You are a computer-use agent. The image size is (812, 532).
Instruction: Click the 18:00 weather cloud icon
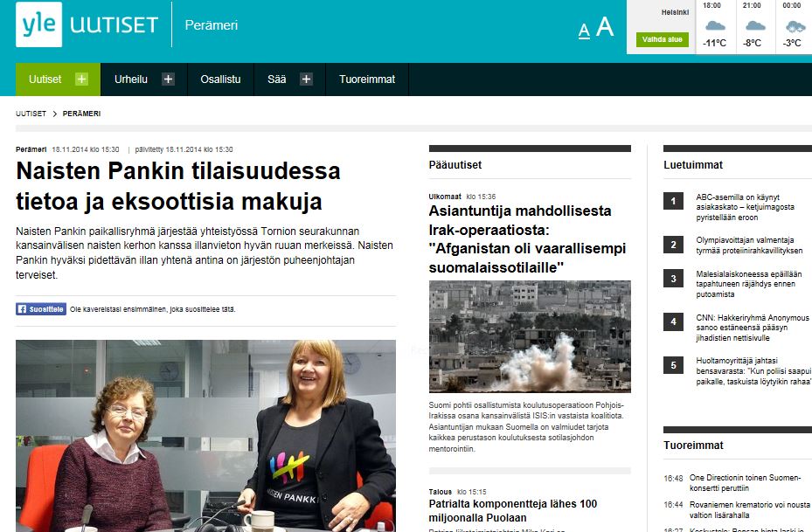point(715,25)
